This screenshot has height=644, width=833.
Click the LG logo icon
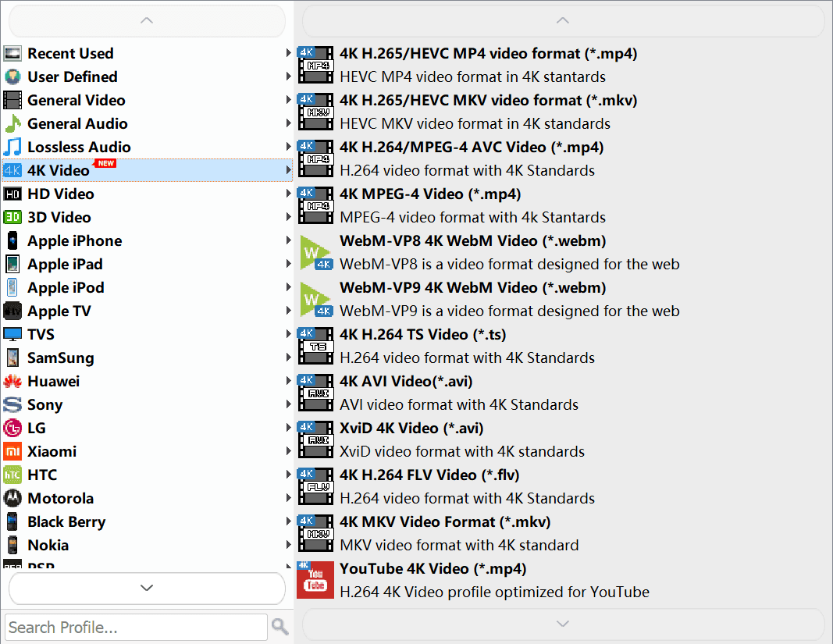tap(12, 428)
